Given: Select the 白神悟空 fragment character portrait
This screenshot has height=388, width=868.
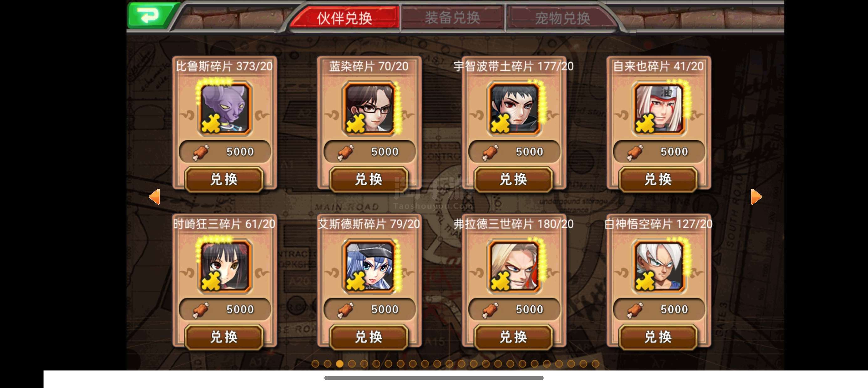Looking at the screenshot, I should click(659, 266).
